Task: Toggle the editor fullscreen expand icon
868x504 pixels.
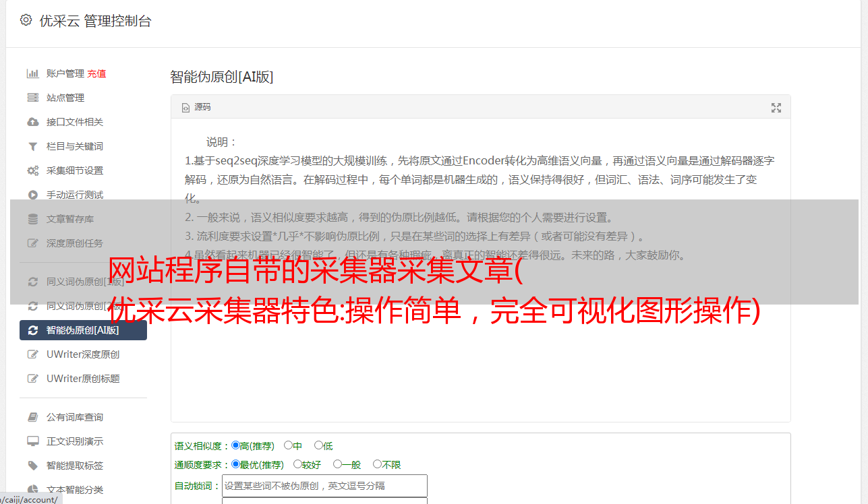Action: click(776, 108)
